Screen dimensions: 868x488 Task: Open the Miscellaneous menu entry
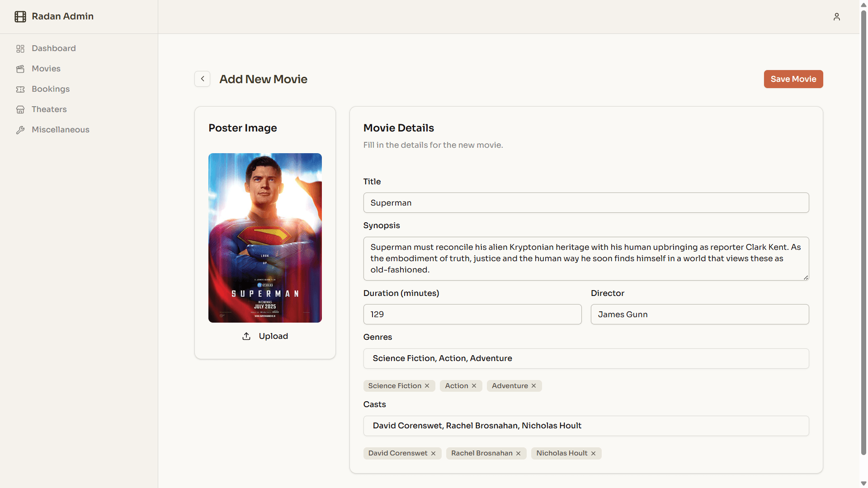point(60,130)
